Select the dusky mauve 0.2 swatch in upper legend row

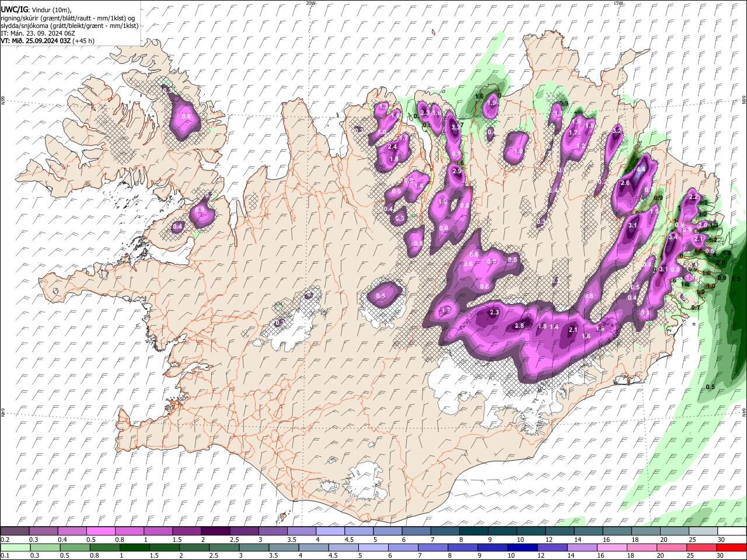coord(15,531)
